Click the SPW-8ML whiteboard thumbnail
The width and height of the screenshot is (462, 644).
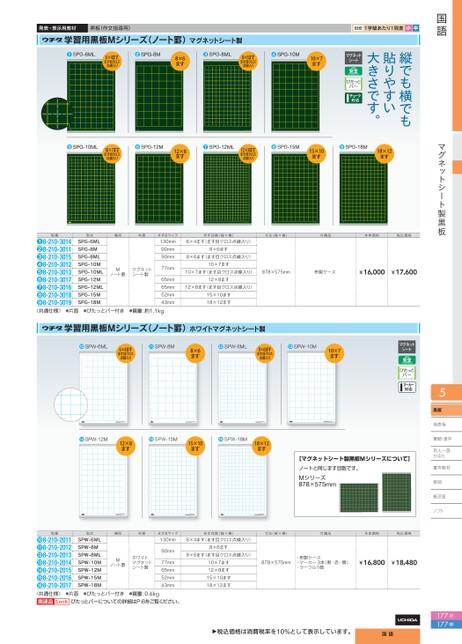[x=242, y=388]
